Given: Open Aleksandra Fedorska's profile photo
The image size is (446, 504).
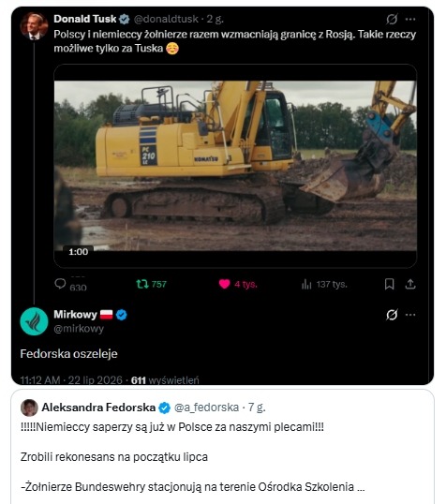Looking at the screenshot, I should (29, 408).
